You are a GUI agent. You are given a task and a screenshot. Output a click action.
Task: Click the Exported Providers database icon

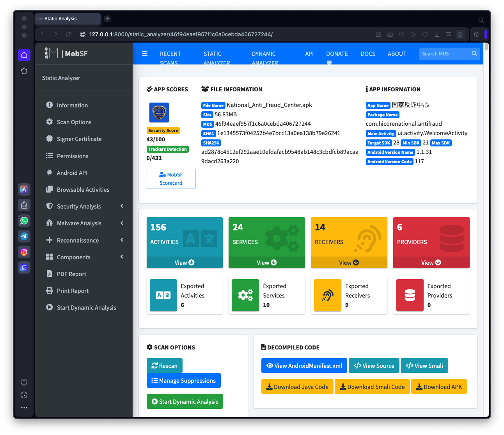tap(410, 295)
